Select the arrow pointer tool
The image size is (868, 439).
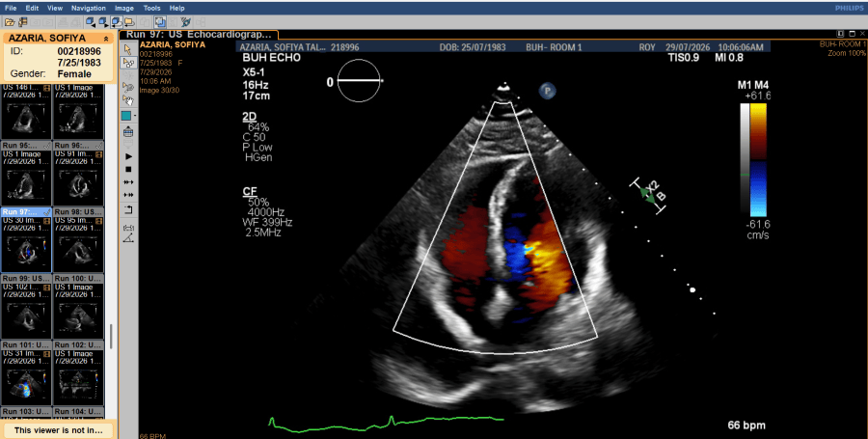click(128, 50)
